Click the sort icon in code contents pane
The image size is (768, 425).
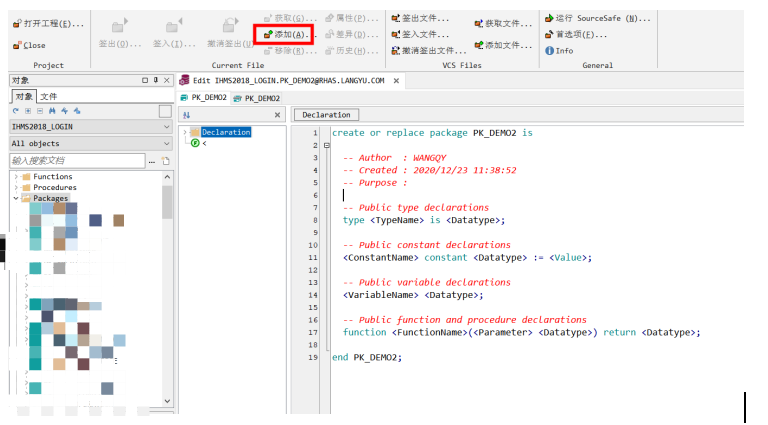(187, 115)
